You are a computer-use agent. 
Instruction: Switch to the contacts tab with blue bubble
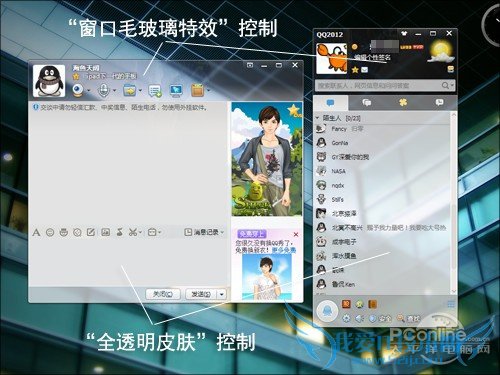point(331,103)
